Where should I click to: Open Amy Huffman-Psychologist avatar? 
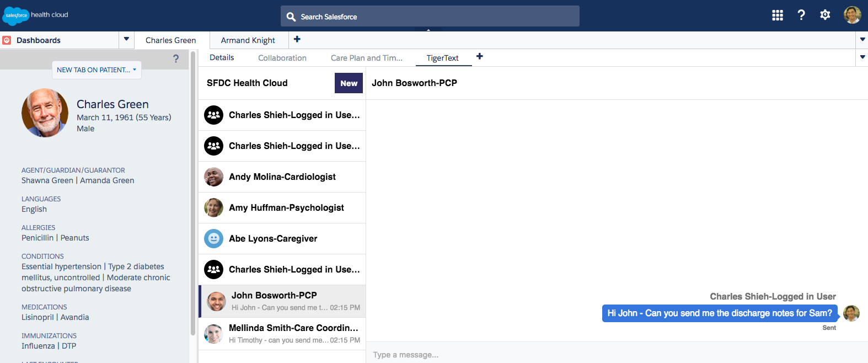click(213, 208)
